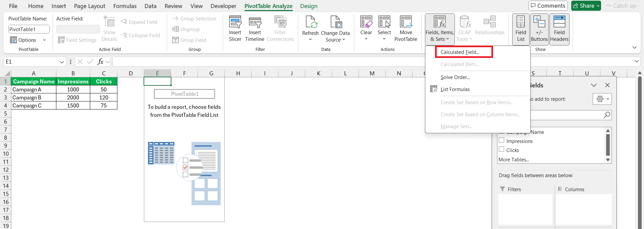Open the Insert Slicer tool
This screenshot has width=644, height=229.
coord(235,29)
